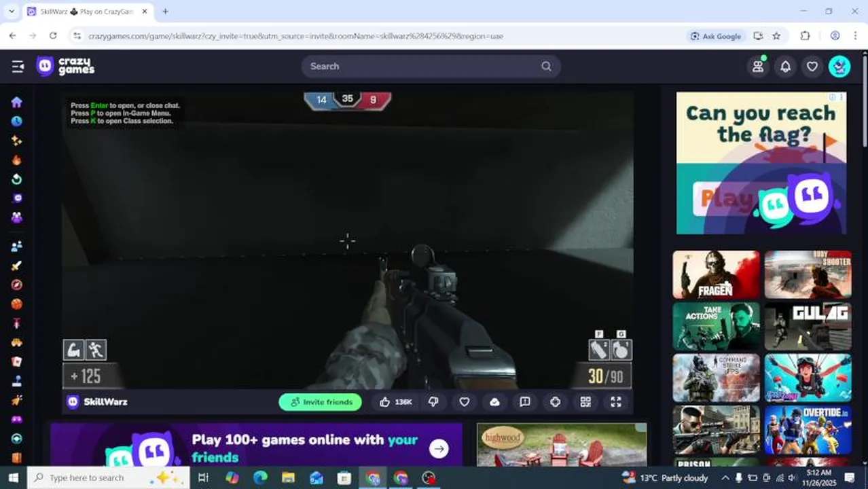
Task: Open the Command Strike FPS thumbnail
Action: pyautogui.click(x=716, y=378)
